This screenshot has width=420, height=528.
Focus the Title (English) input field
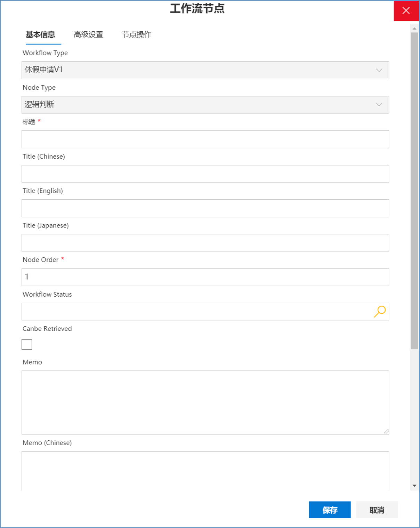click(x=205, y=208)
